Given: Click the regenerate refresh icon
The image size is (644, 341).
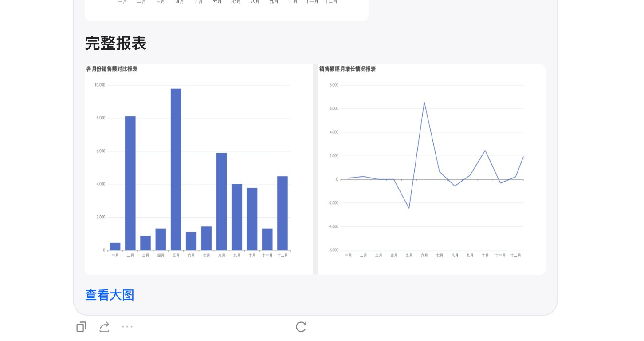Looking at the screenshot, I should click(301, 327).
